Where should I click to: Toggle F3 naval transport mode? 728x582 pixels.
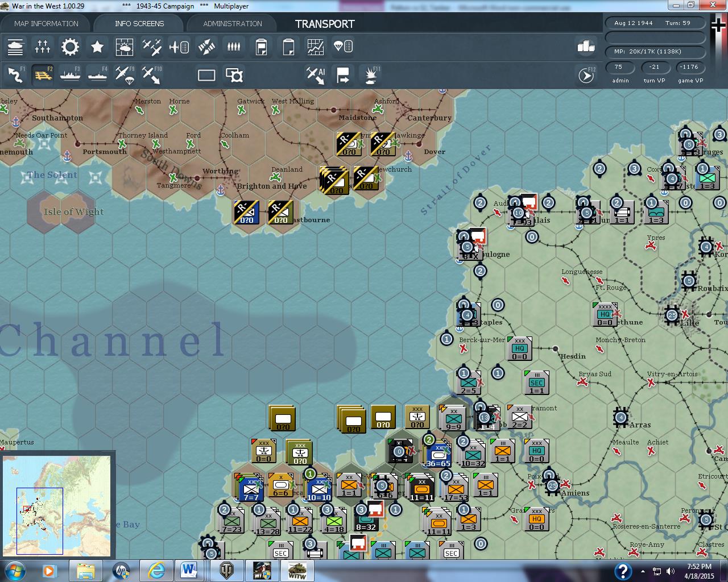point(70,75)
